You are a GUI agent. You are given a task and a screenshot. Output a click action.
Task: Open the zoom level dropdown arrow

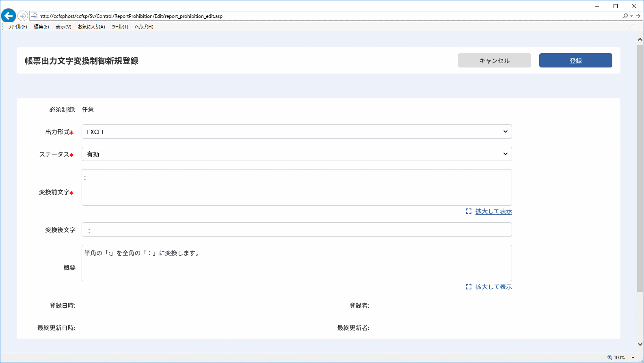pos(633,358)
